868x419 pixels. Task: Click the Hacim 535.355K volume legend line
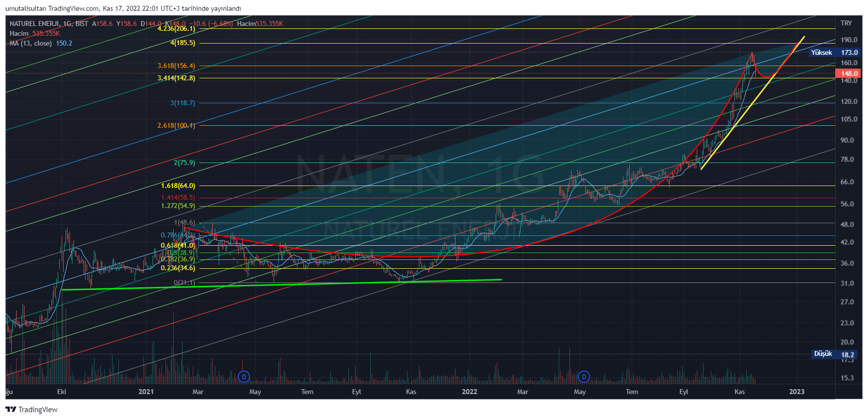[34, 33]
